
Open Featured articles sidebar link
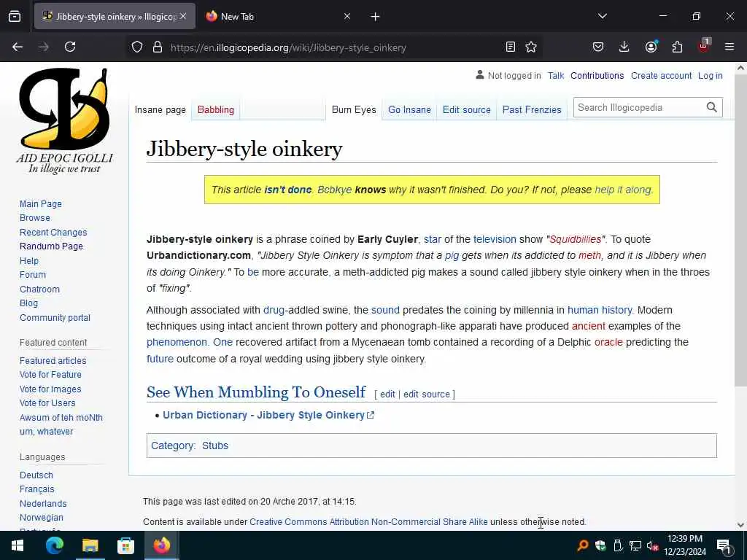click(53, 360)
